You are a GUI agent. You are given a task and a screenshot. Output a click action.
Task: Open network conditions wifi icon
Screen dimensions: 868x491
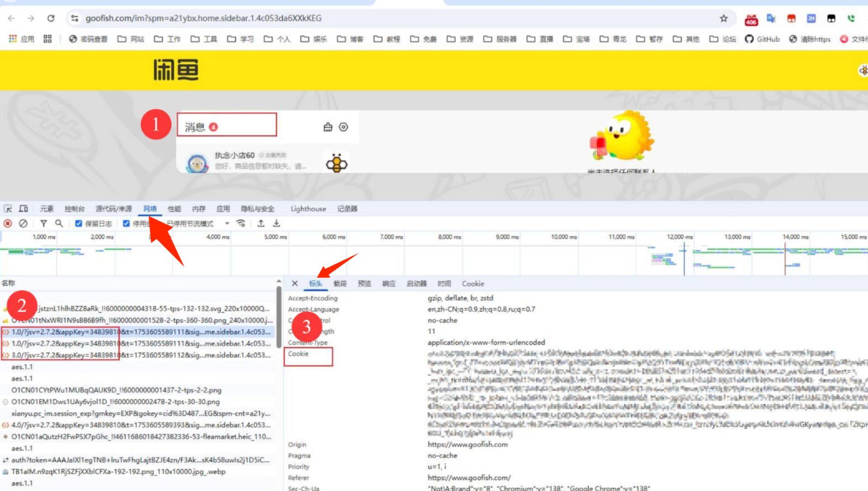coord(241,223)
